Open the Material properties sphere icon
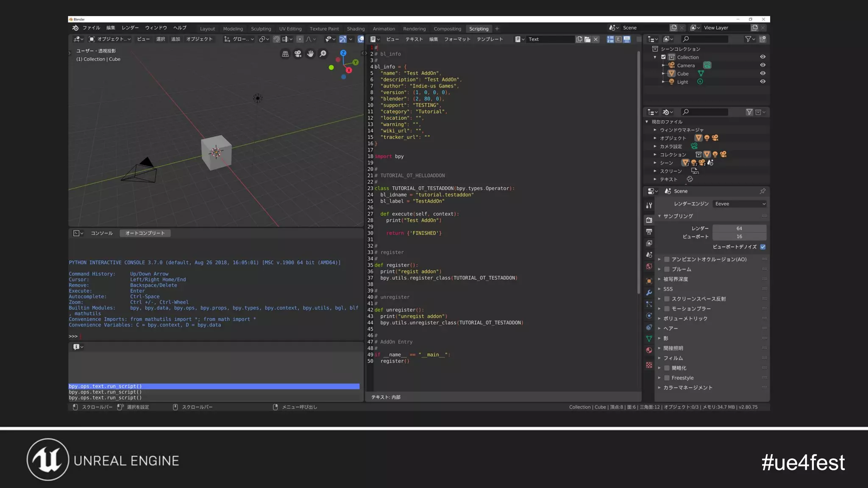The height and width of the screenshot is (488, 868). pos(649,350)
